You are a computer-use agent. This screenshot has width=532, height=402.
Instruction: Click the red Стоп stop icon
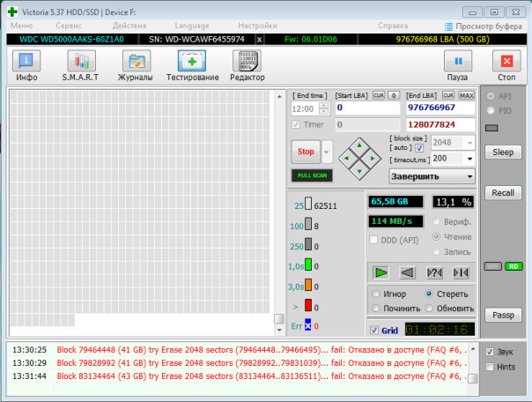coord(506,66)
